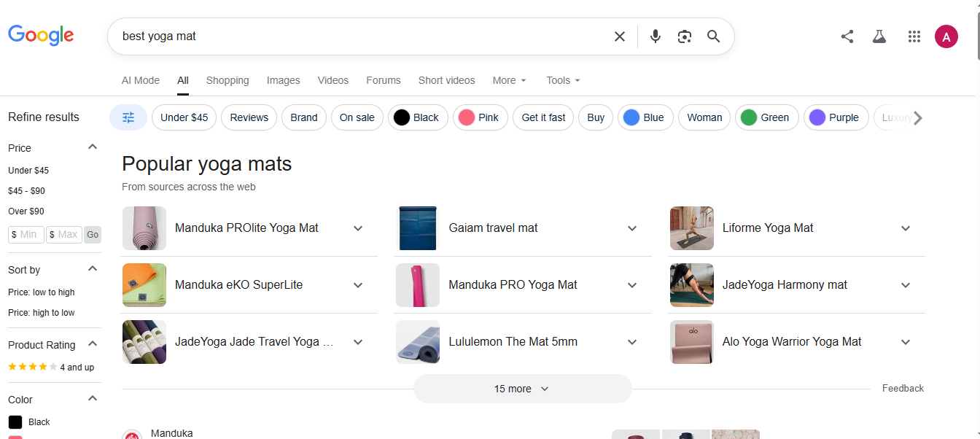The width and height of the screenshot is (980, 439).
Task: Expand Manduka PRO Yoga Mat details
Action: [632, 285]
